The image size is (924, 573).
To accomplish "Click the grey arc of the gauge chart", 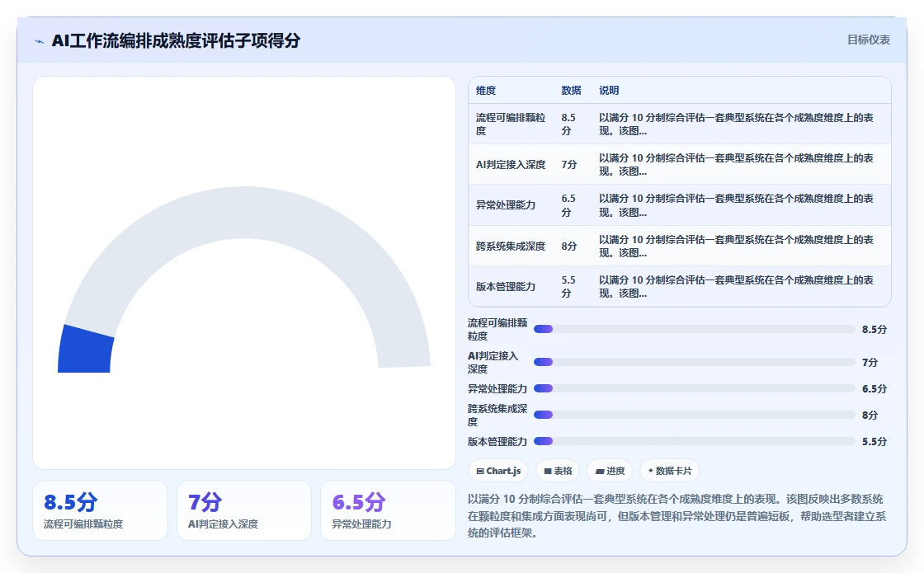I will pos(247,212).
